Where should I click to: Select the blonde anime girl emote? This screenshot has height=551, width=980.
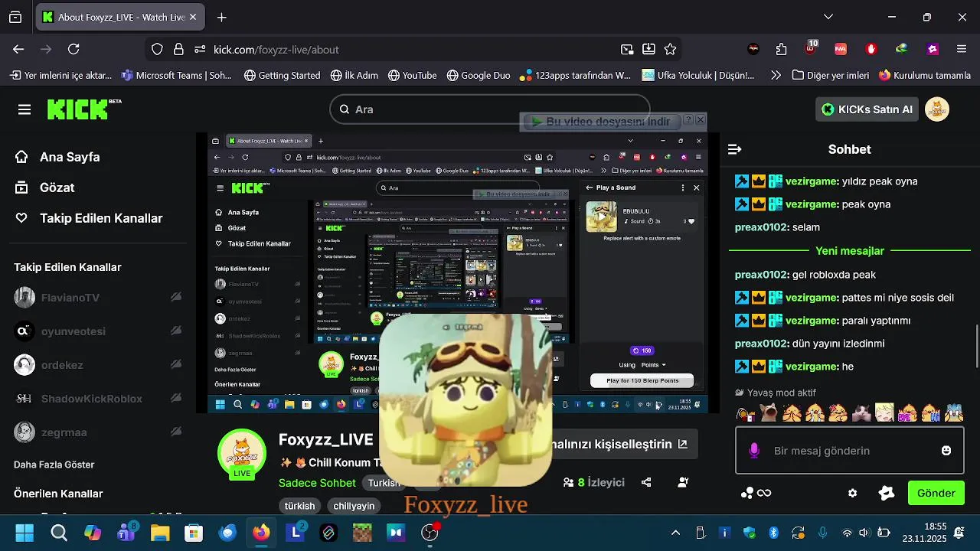click(884, 413)
